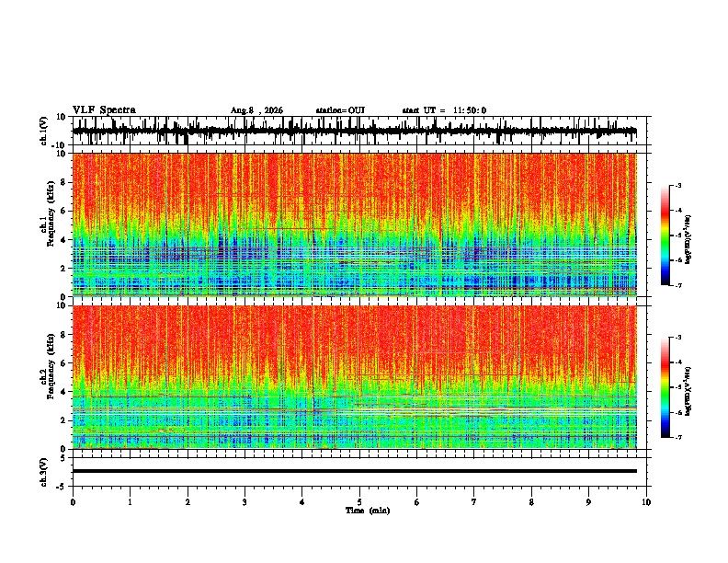Viewport: 728px width, 563px height.
Task: Select the date text "Aug.8, 2026"
Action: [x=256, y=110]
